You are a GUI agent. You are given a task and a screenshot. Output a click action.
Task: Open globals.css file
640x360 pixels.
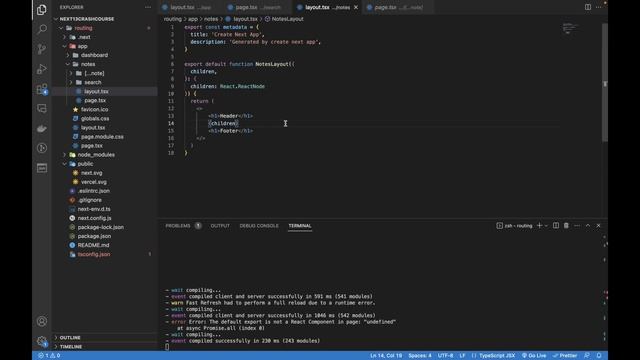[95, 118]
